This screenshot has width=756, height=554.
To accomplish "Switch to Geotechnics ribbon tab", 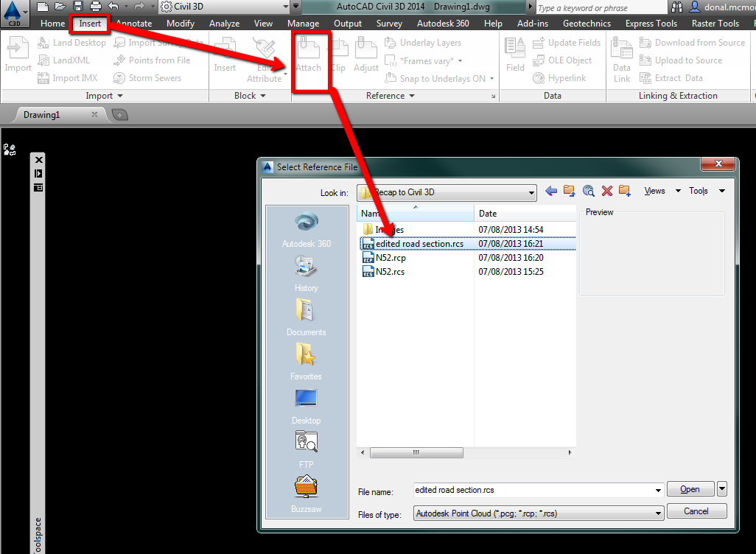I will 587,24.
